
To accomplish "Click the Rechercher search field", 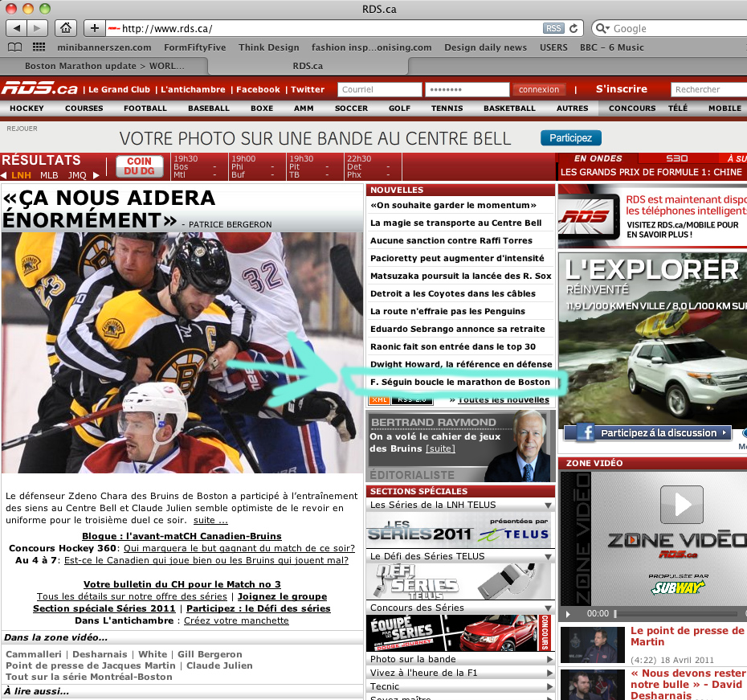I will click(x=709, y=89).
